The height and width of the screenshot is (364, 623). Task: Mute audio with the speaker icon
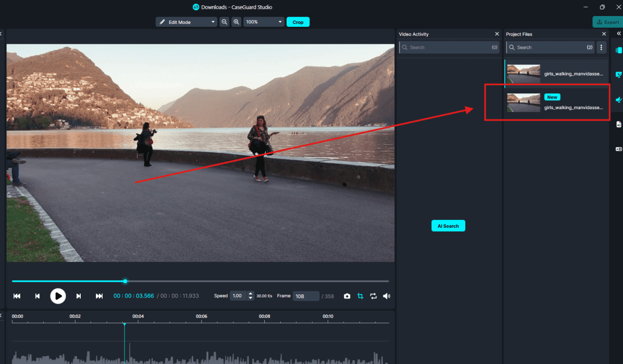386,296
